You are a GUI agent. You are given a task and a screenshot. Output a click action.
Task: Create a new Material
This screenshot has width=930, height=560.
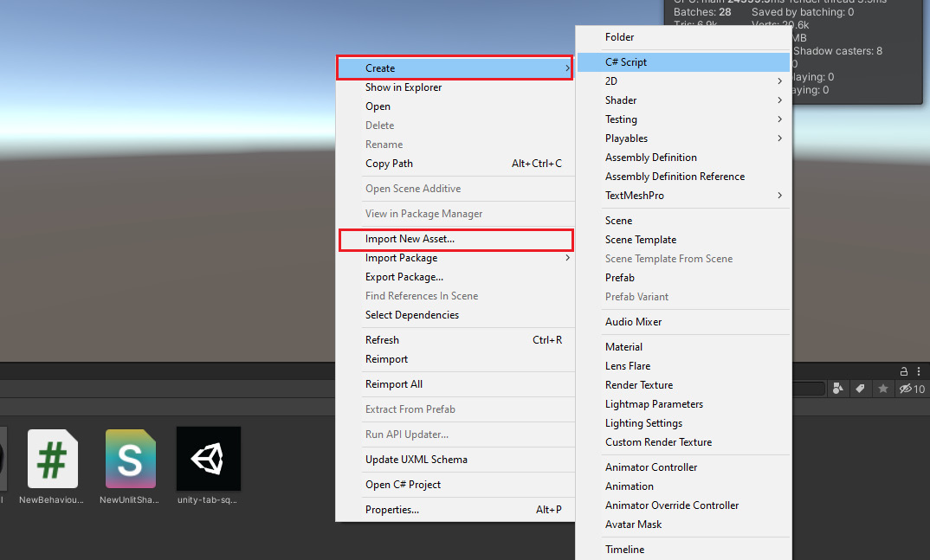pos(683,347)
